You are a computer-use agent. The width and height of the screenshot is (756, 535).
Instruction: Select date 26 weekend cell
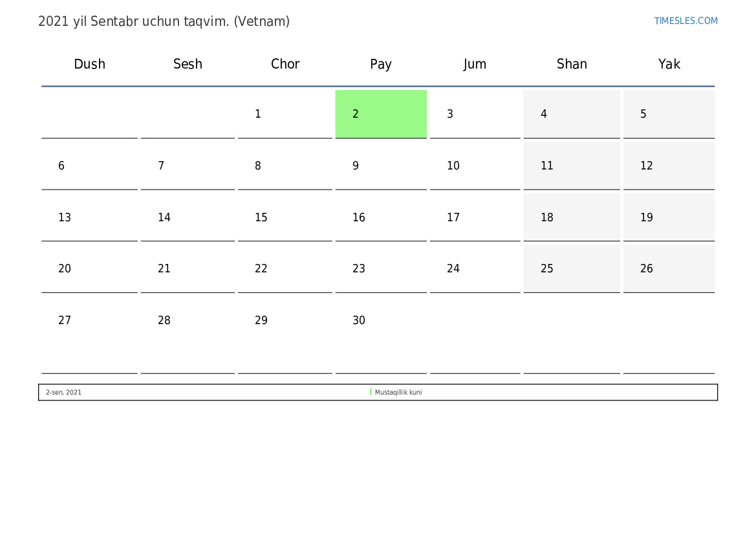point(669,268)
